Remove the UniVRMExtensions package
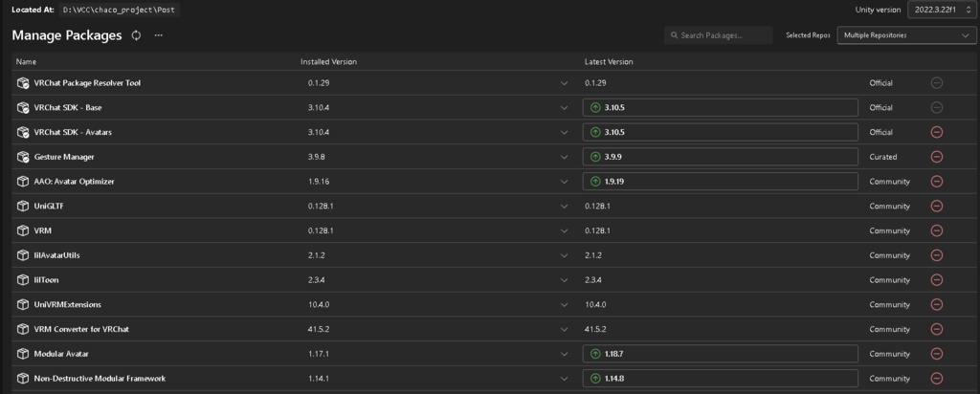The height and width of the screenshot is (394, 980). point(936,305)
